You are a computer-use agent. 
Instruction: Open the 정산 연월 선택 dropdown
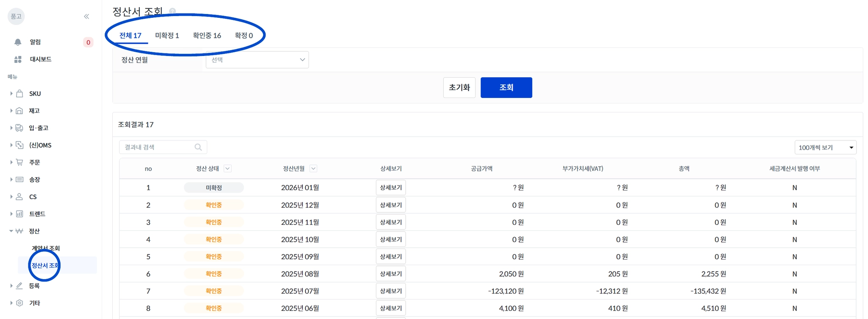click(257, 60)
